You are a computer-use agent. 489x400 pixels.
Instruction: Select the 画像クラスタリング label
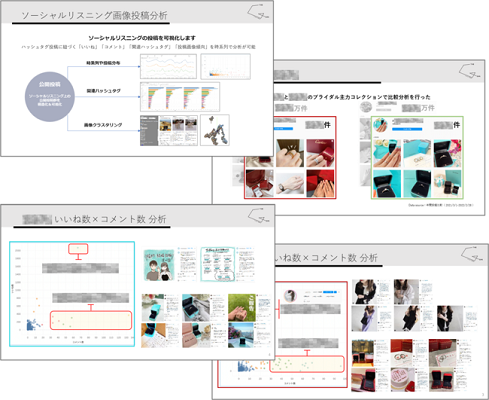tap(103, 125)
